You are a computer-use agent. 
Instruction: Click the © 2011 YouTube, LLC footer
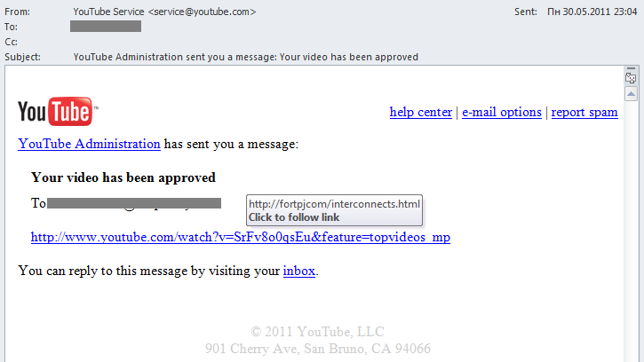[x=317, y=331]
